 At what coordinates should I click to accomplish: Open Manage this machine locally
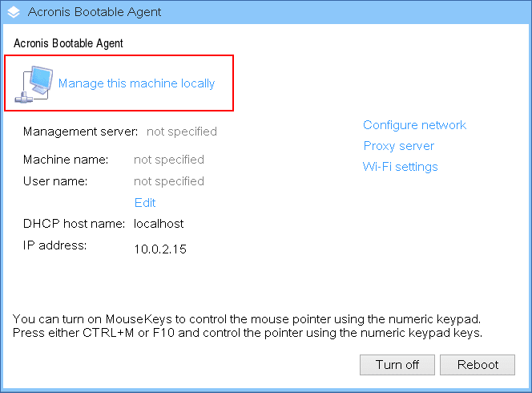[x=136, y=83]
